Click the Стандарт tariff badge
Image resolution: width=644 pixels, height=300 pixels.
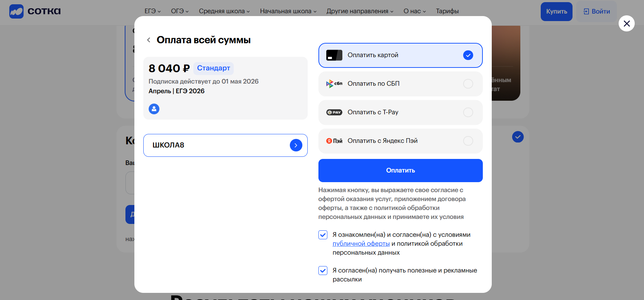(x=213, y=68)
